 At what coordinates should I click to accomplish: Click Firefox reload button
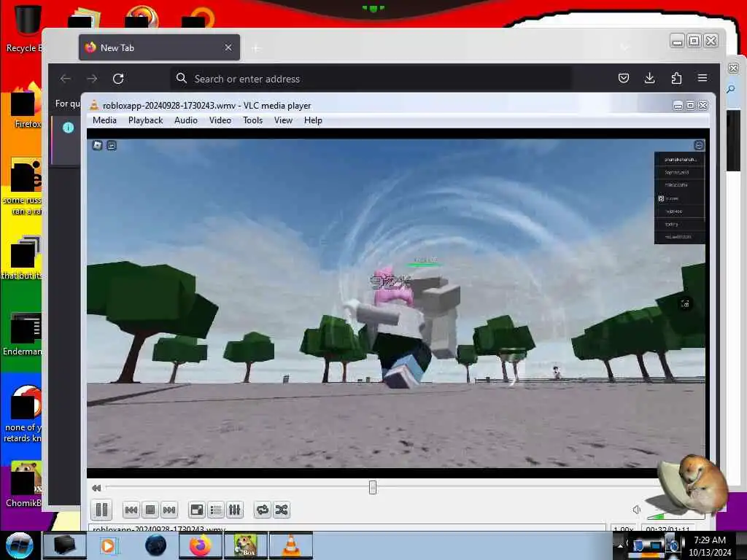pos(118,79)
